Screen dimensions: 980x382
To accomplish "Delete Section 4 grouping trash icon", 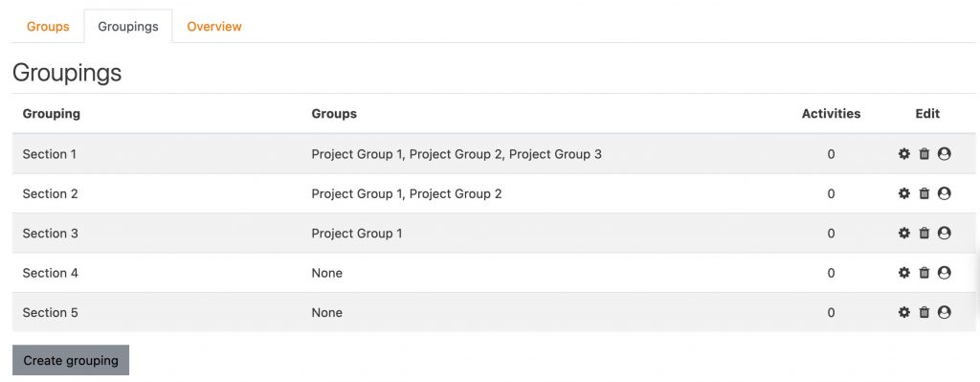I will tap(924, 273).
